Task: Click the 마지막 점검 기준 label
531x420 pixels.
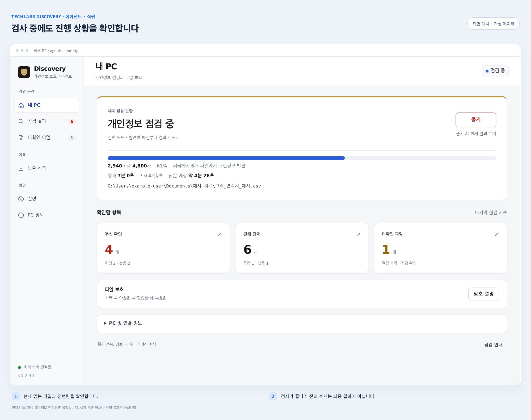Action: tap(491, 212)
